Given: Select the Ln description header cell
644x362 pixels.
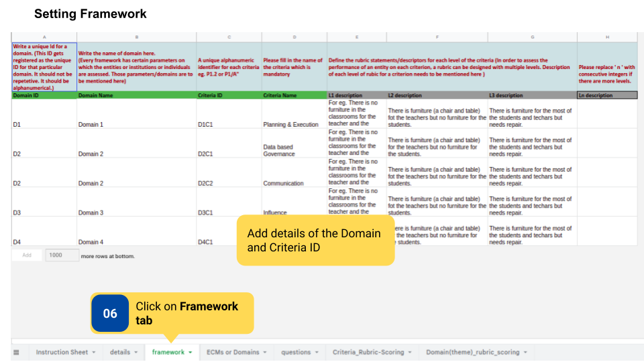Looking at the screenshot, I should pyautogui.click(x=607, y=95).
